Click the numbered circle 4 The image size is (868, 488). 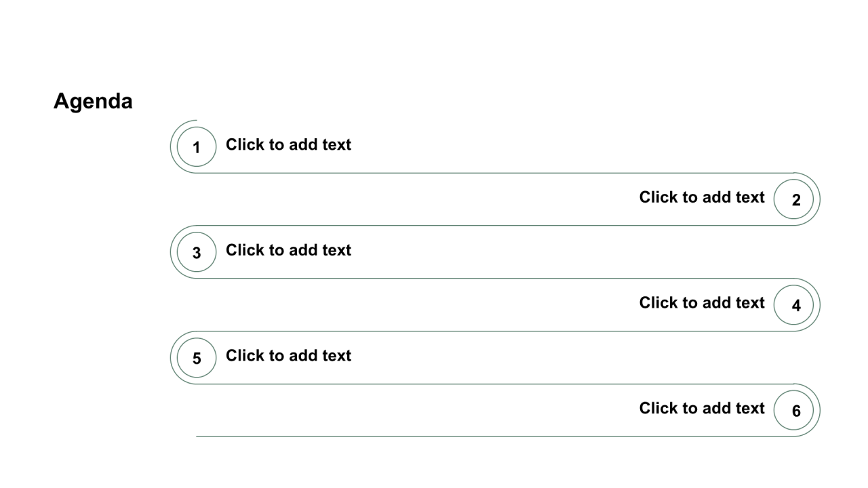pyautogui.click(x=793, y=305)
